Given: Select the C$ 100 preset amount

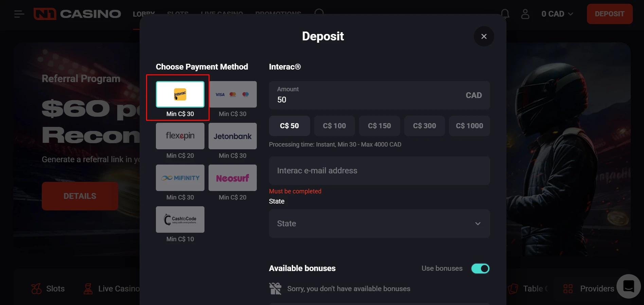Looking at the screenshot, I should 335,126.
